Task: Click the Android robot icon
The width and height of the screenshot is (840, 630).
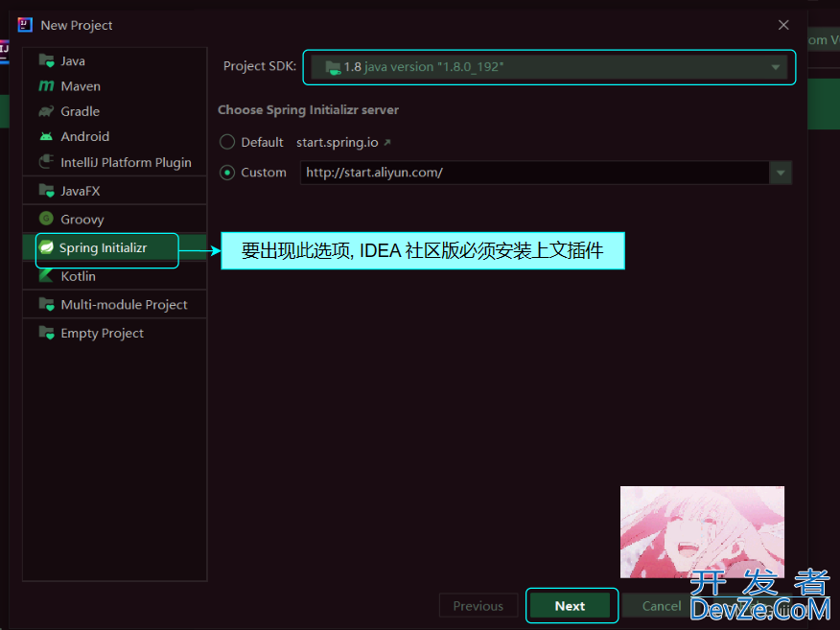Action: click(x=47, y=136)
